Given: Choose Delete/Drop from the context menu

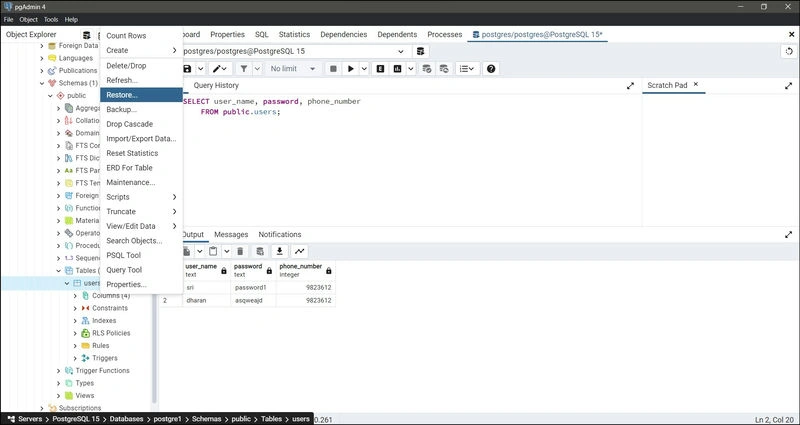Looking at the screenshot, I should pyautogui.click(x=141, y=66).
